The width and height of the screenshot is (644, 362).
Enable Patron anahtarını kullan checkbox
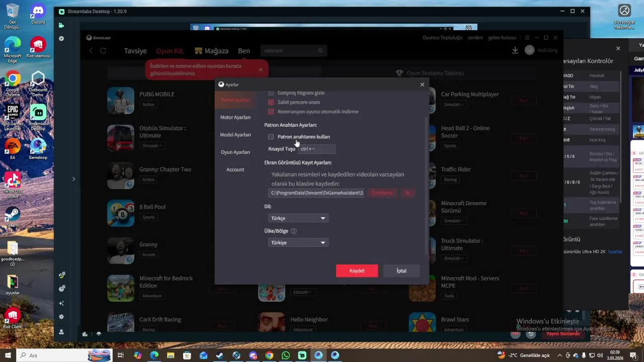(x=271, y=137)
